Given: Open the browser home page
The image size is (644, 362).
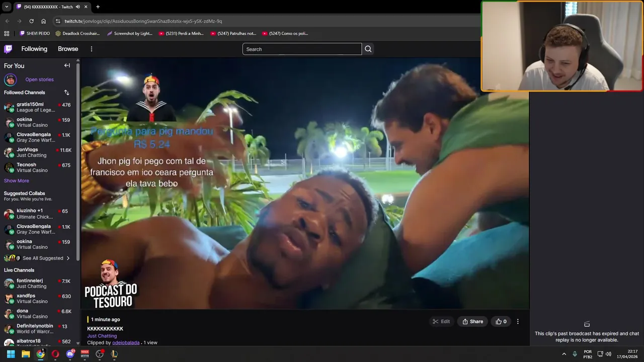Looking at the screenshot, I should point(43,21).
